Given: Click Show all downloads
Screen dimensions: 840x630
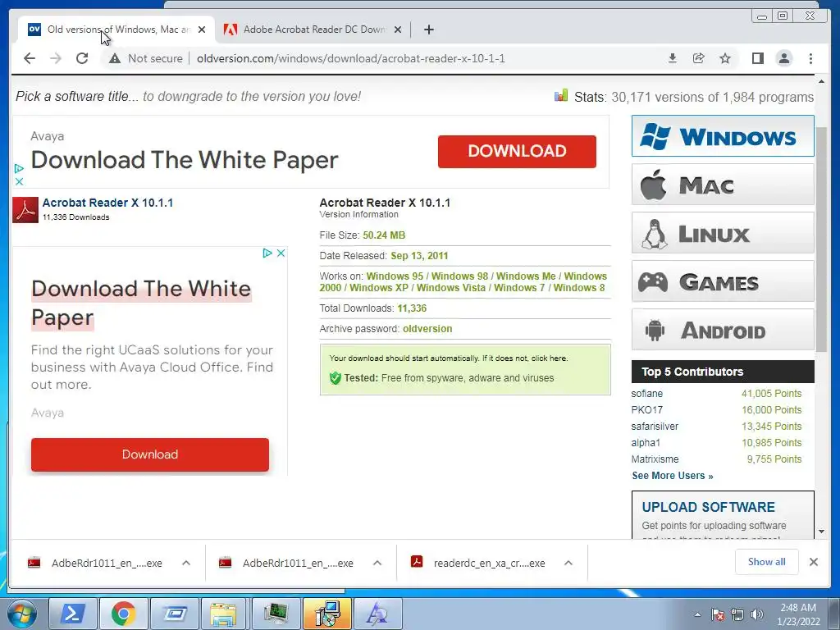Looking at the screenshot, I should click(x=767, y=561).
